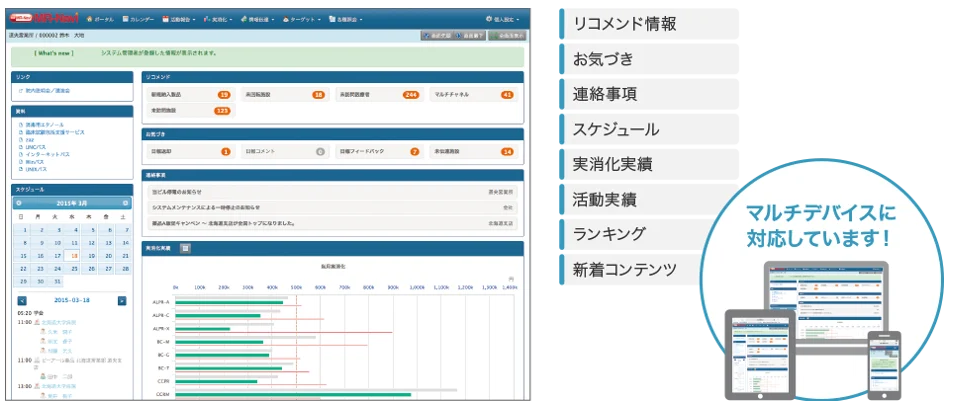Viewport: 957px width, 414px height.
Task: Click the What's new banner label
Action: [54, 53]
